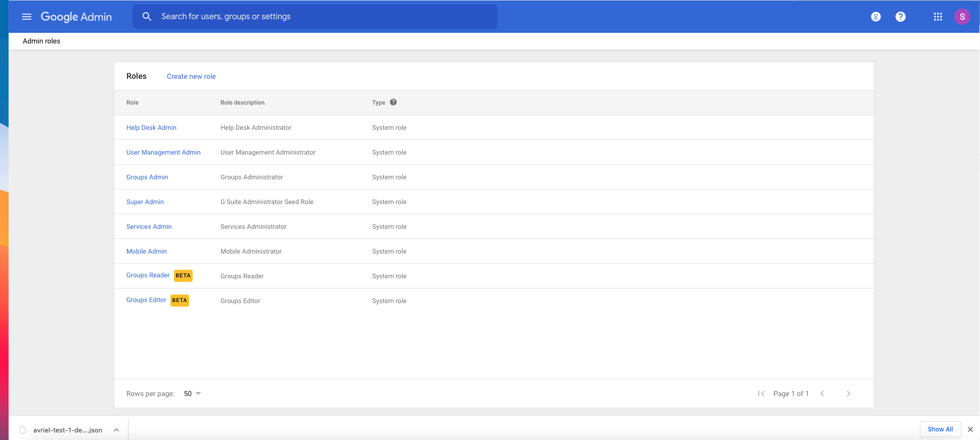Open the Help question mark icon
The image size is (980, 440).
click(x=901, y=17)
